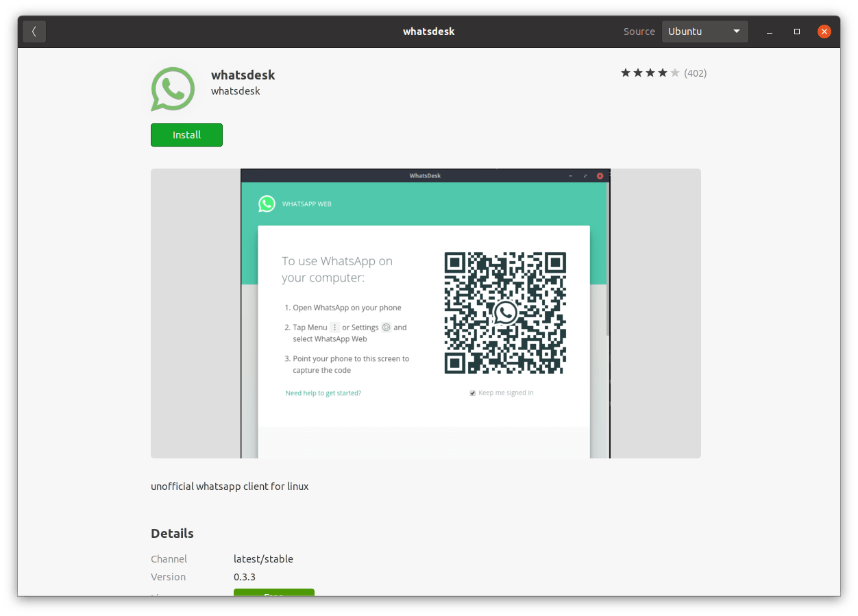Open the Source dropdown showing Ubuntu
The image size is (858, 616).
pyautogui.click(x=704, y=31)
